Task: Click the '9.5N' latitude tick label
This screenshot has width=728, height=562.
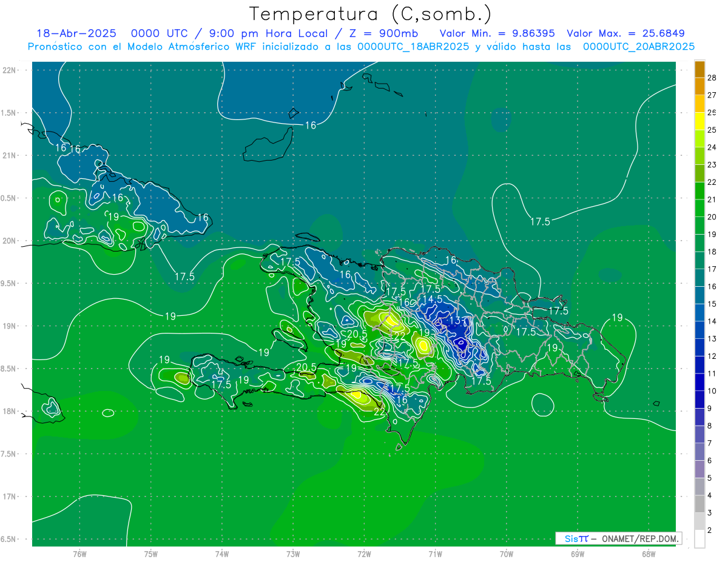Action: pyautogui.click(x=9, y=283)
